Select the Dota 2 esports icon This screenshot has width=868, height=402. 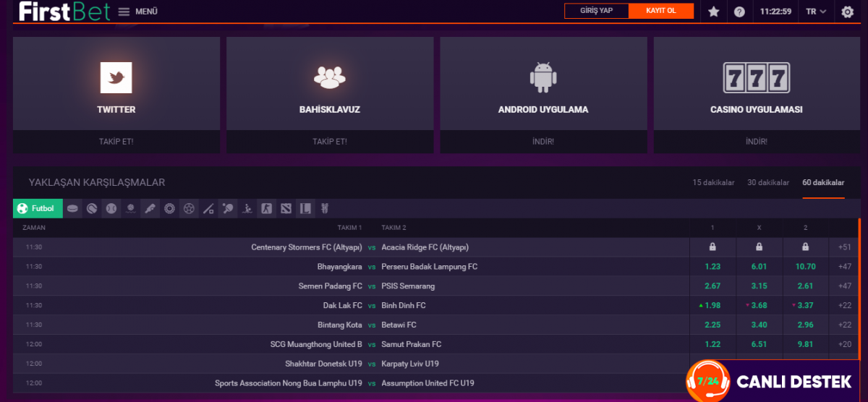click(x=286, y=208)
